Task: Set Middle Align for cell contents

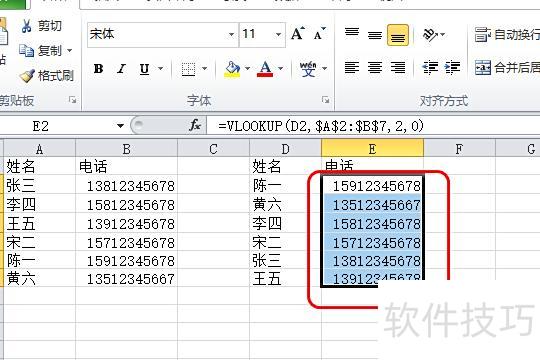Action: (375, 34)
